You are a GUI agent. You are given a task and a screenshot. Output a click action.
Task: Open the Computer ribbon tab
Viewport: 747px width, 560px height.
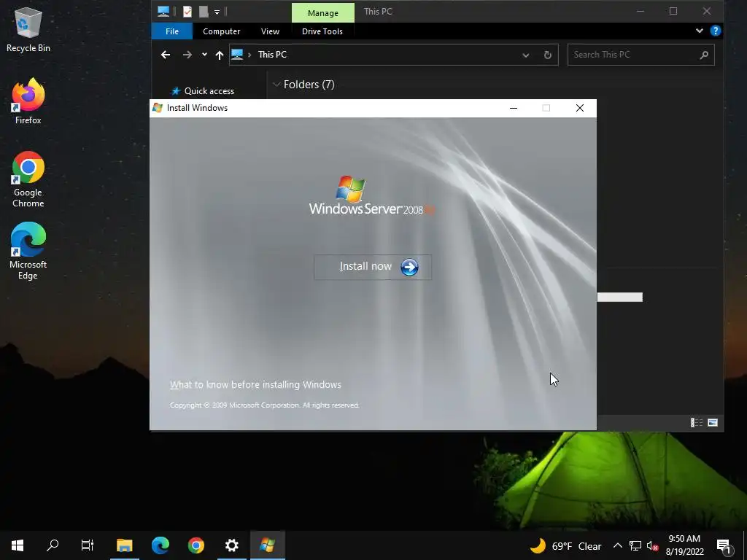click(222, 31)
